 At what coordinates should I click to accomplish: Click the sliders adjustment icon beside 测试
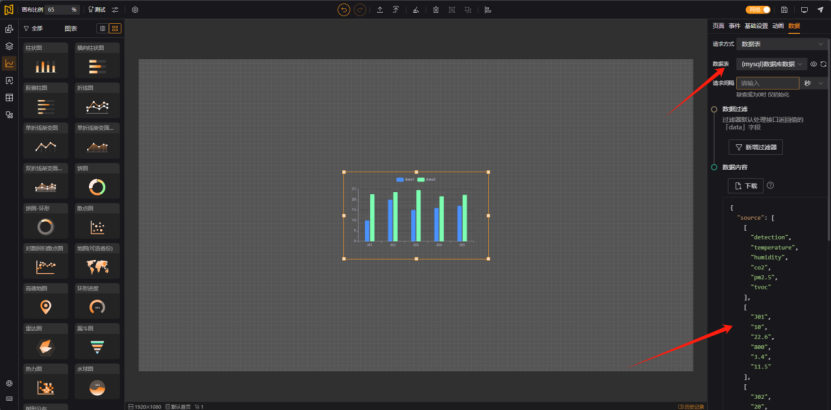[x=115, y=10]
